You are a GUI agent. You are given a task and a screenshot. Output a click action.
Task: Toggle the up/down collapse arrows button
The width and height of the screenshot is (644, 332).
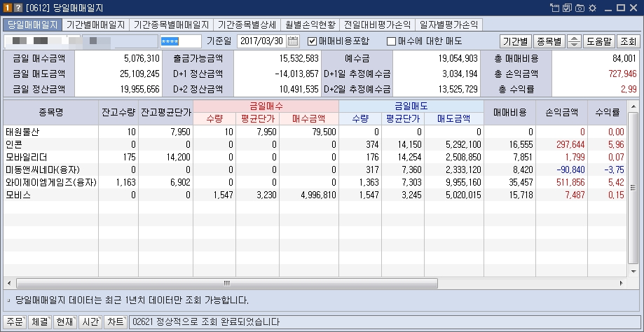pos(575,41)
